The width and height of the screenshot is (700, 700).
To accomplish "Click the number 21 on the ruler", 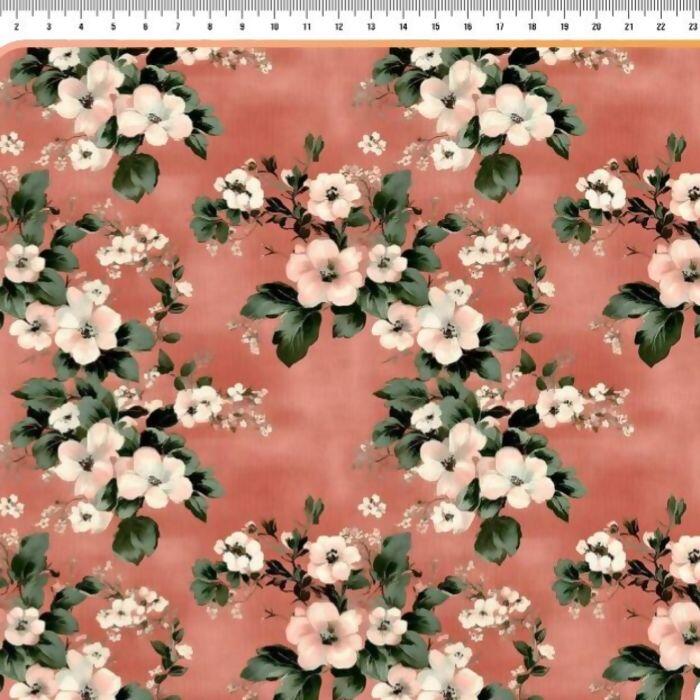I will pos(628,27).
